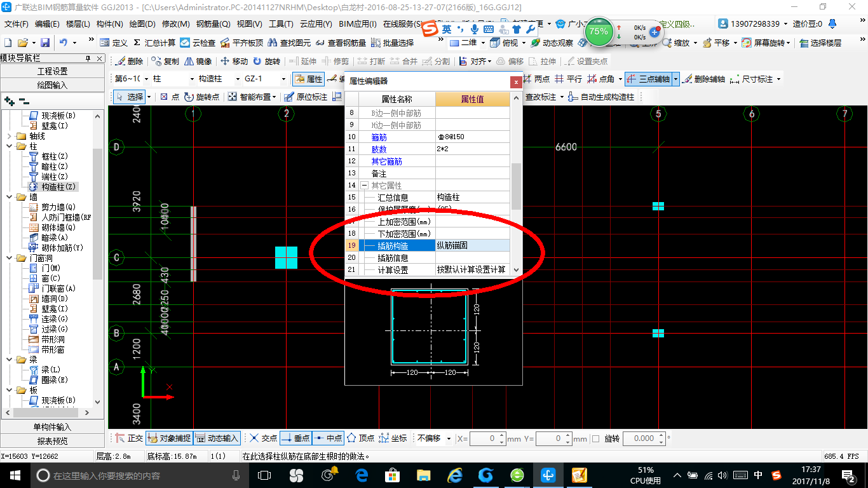This screenshot has height=488, width=868.
Task: Open 单构件输入 panel
Action: pyautogui.click(x=52, y=427)
